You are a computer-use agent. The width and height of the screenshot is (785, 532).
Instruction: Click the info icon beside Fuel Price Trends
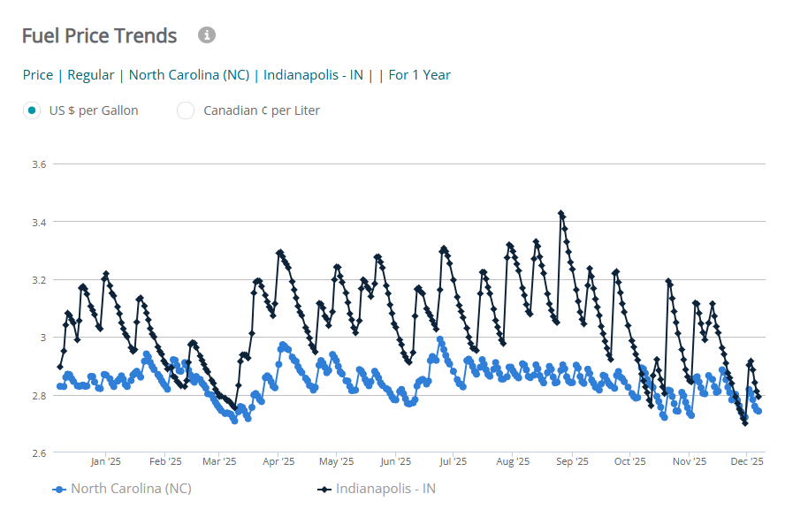pyautogui.click(x=207, y=35)
